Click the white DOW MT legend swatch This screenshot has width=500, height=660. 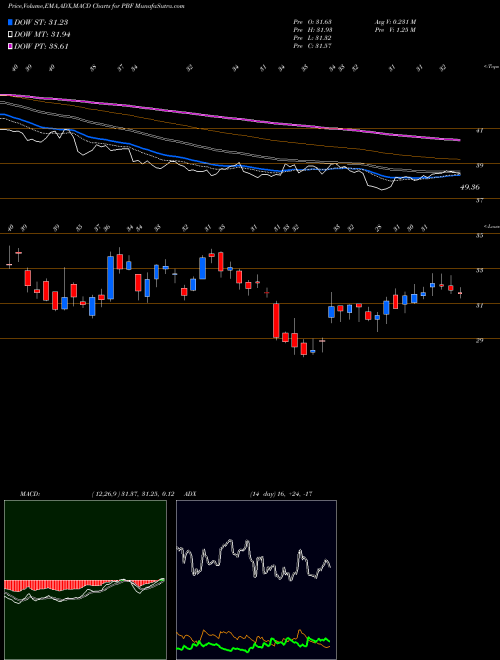(x=10, y=35)
